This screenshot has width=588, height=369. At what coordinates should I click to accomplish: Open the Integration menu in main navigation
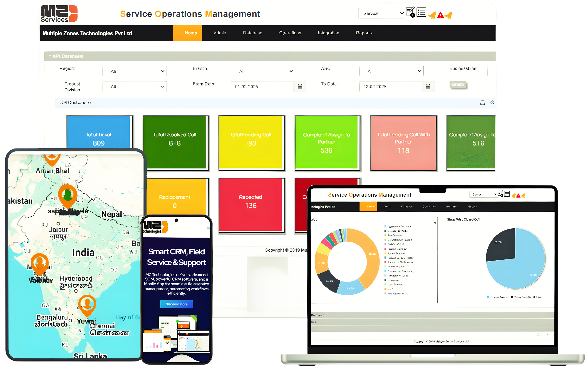[x=328, y=33]
